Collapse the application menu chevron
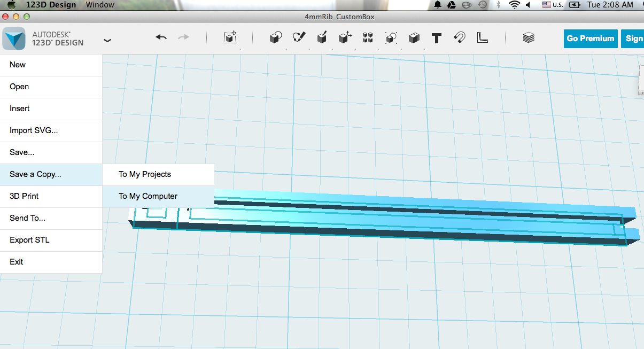Image resolution: width=644 pixels, height=349 pixels. (107, 40)
